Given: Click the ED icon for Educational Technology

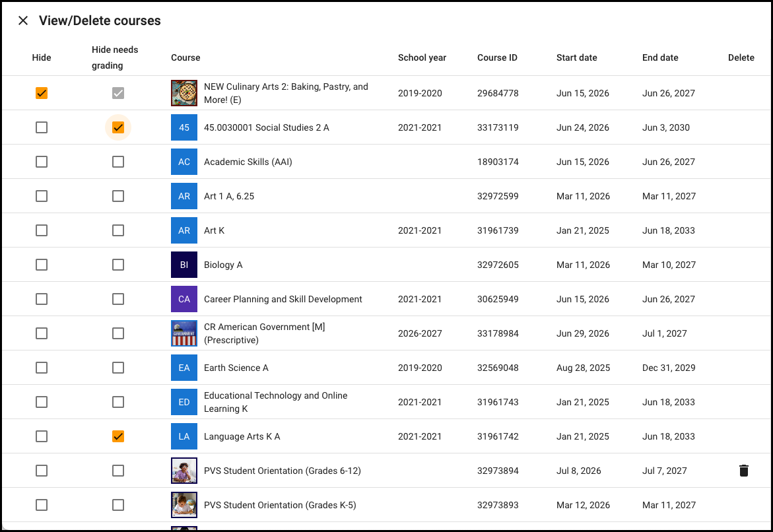Looking at the screenshot, I should (184, 403).
